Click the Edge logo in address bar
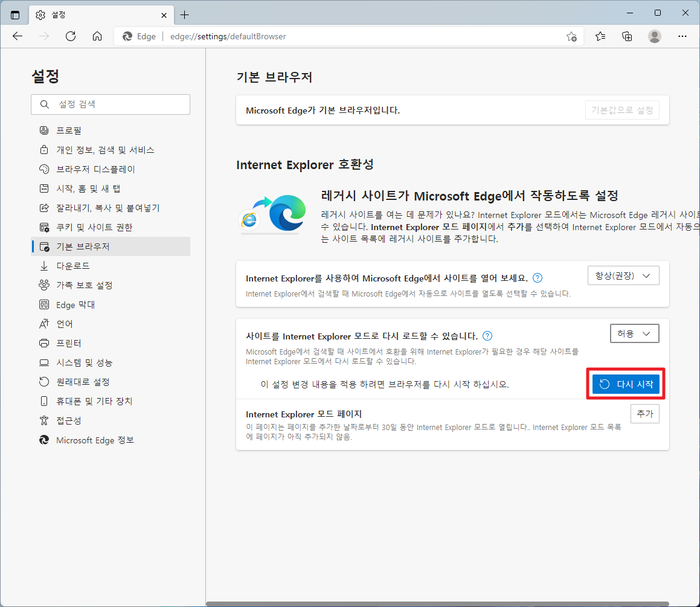Screen dimensions: 700x607 (127, 37)
